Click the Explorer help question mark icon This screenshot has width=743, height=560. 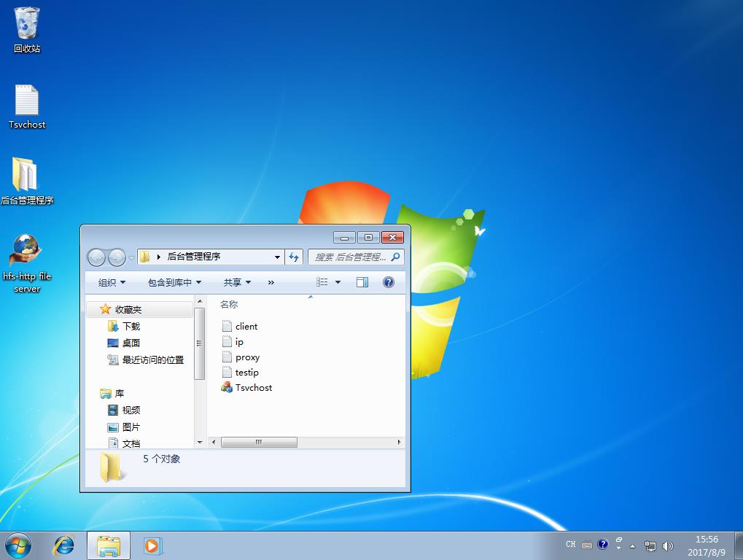[389, 282]
